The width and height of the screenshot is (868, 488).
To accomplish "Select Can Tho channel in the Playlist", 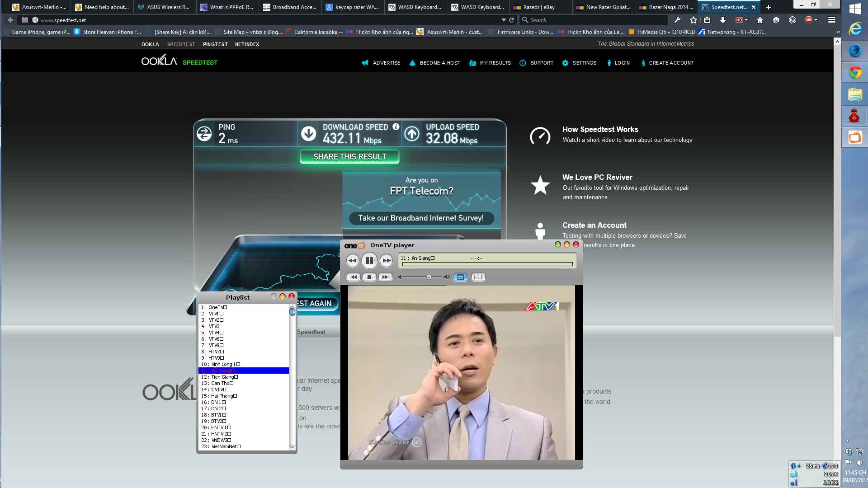I will 243,383.
